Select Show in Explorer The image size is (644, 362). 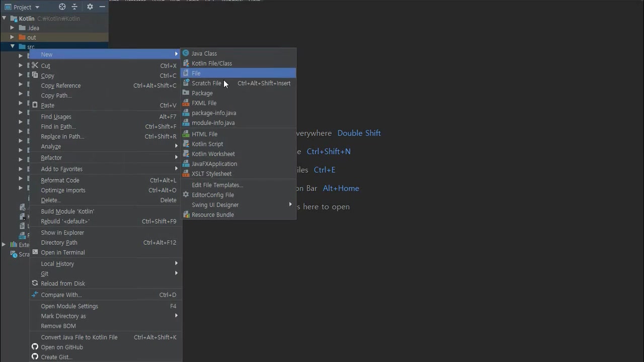point(62,233)
